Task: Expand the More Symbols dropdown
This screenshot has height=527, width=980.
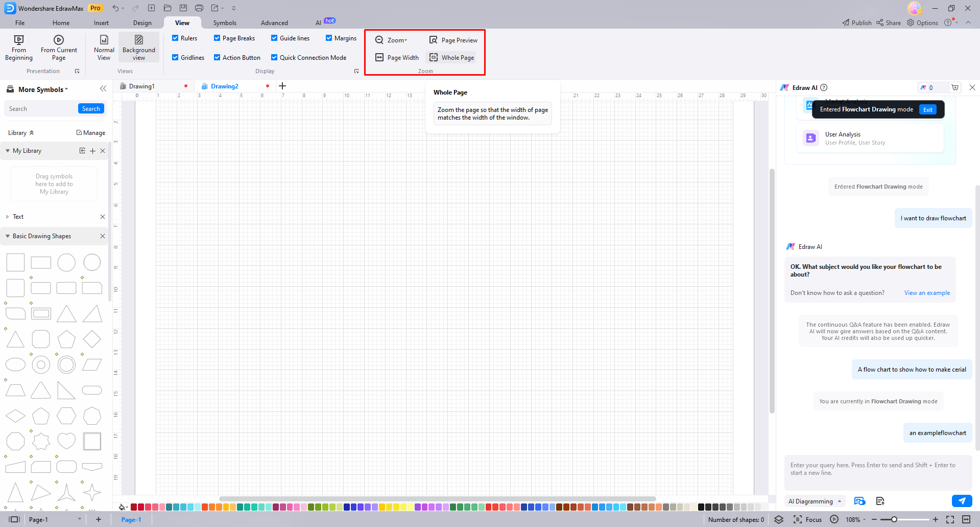Action: [43, 89]
